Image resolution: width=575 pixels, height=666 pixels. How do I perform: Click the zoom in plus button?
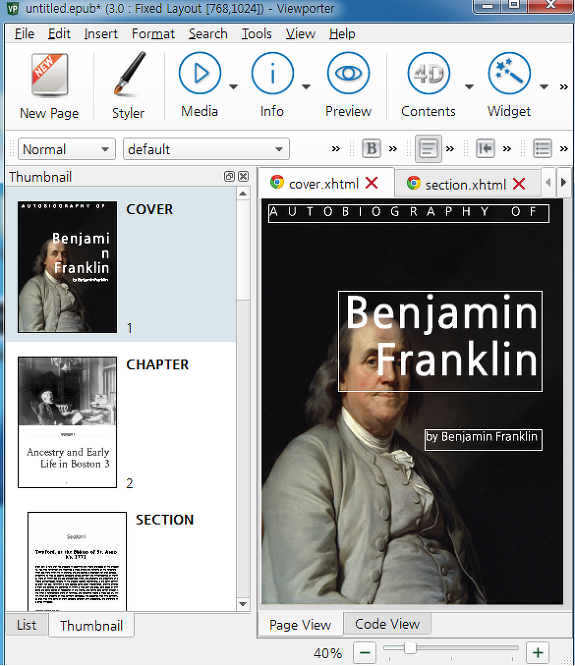[x=538, y=652]
